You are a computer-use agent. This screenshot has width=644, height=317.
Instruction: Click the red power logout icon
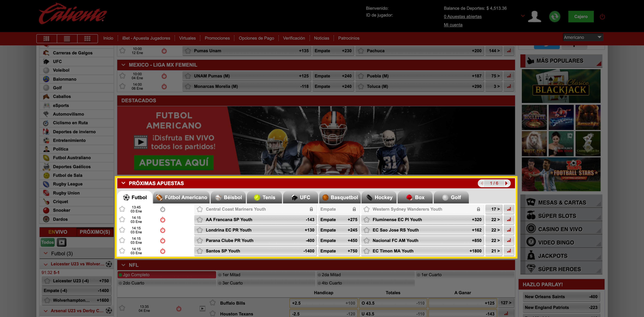[x=602, y=17]
